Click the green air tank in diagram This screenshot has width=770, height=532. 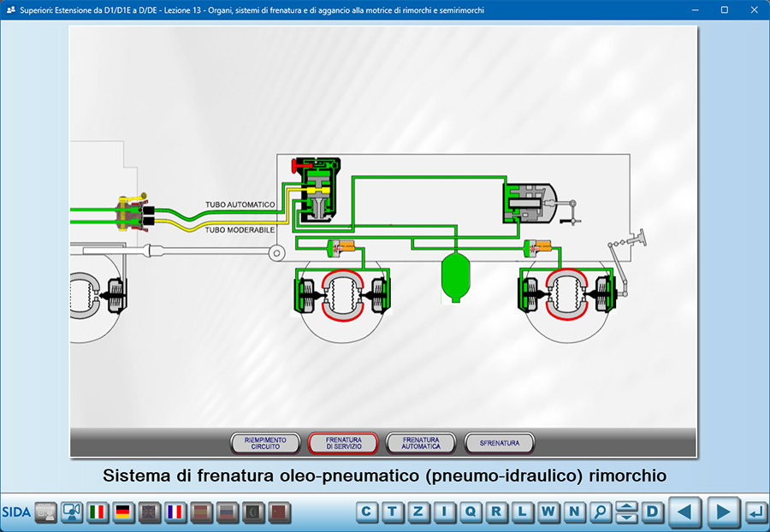(x=454, y=276)
